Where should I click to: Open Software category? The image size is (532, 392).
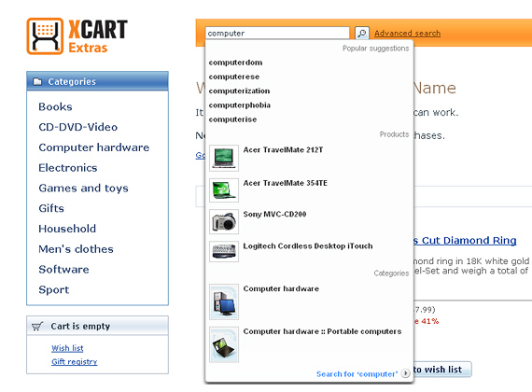pos(63,270)
